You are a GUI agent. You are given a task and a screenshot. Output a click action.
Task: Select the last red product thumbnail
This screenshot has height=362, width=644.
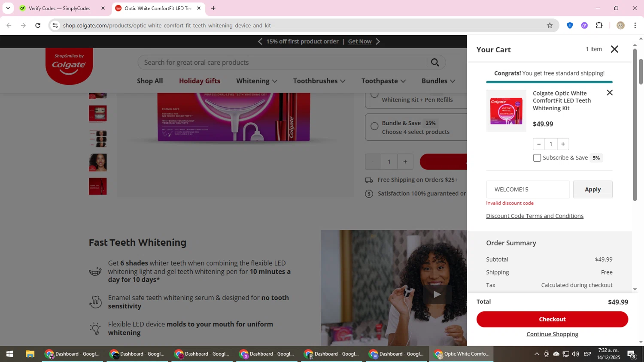[98, 187]
